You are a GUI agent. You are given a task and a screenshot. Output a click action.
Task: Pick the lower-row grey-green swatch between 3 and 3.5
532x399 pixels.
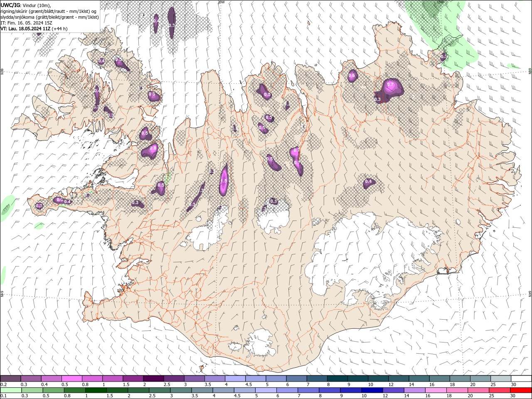181,390
